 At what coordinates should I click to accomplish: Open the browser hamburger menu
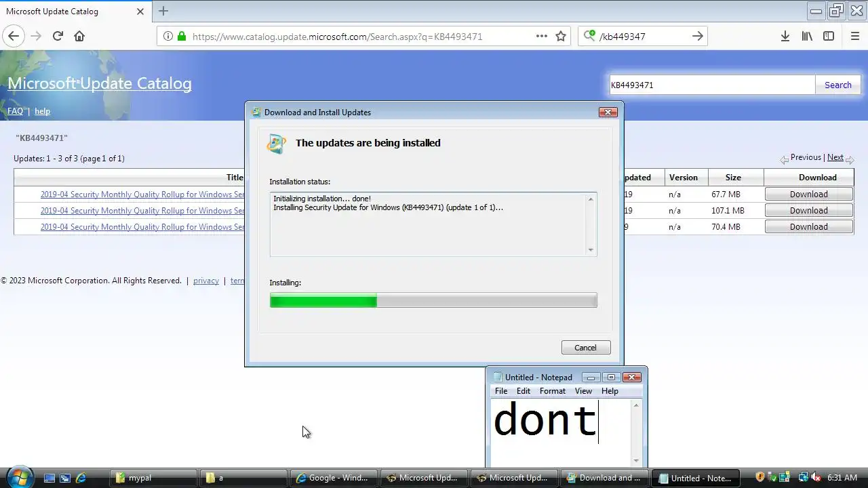click(854, 37)
